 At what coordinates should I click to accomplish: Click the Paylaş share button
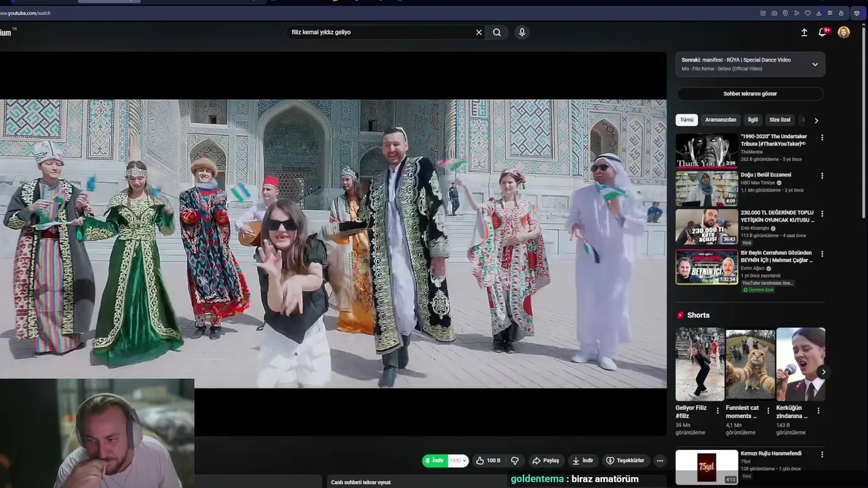pyautogui.click(x=546, y=461)
